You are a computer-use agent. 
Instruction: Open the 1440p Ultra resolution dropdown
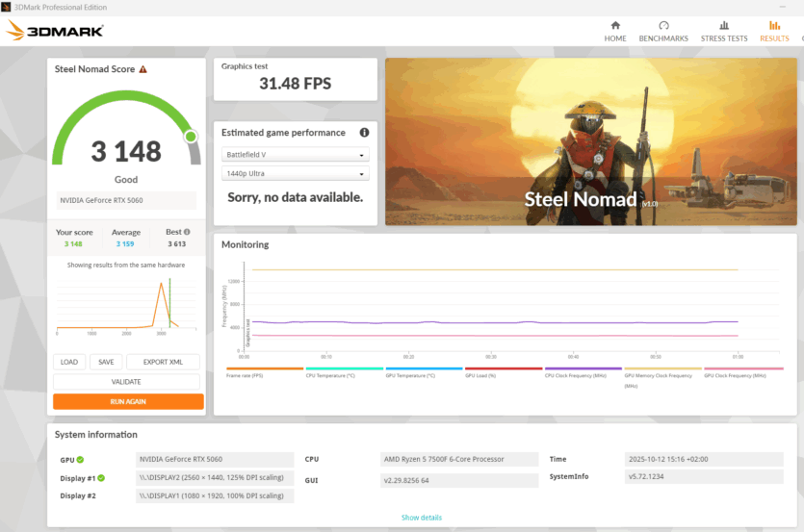(296, 174)
